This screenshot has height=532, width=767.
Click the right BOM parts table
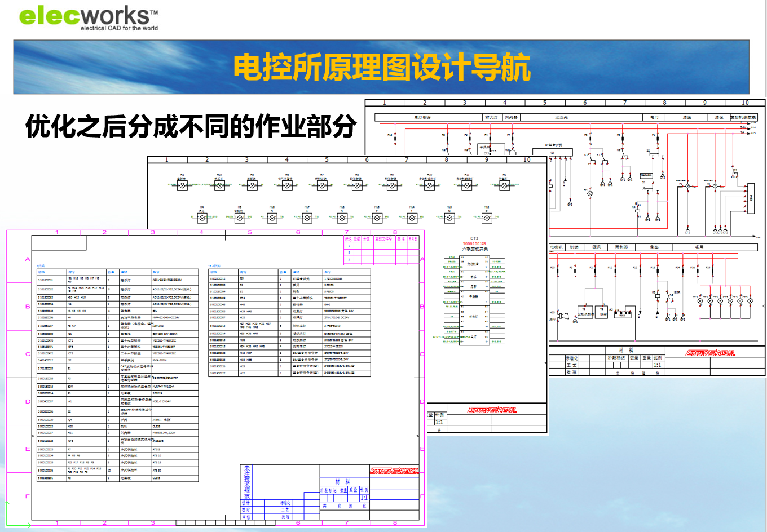(x=289, y=323)
